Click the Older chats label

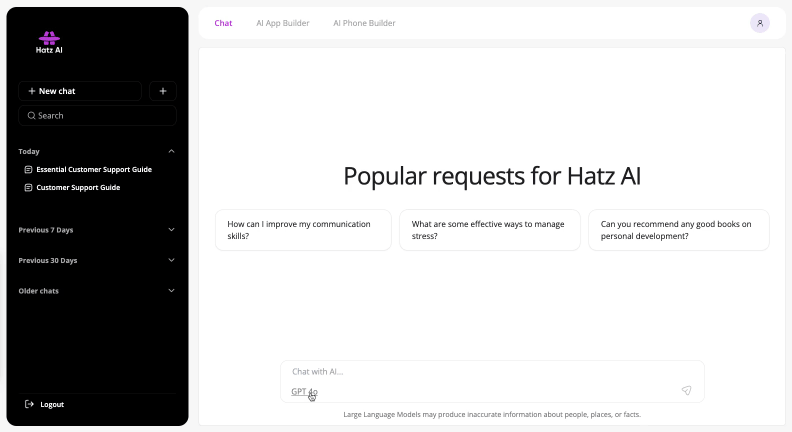(38, 291)
